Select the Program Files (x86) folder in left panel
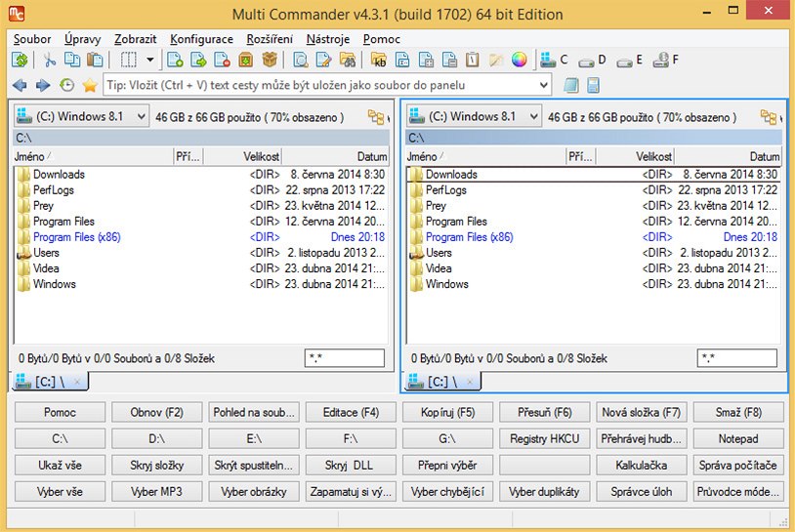795x532 pixels. pyautogui.click(x=76, y=237)
